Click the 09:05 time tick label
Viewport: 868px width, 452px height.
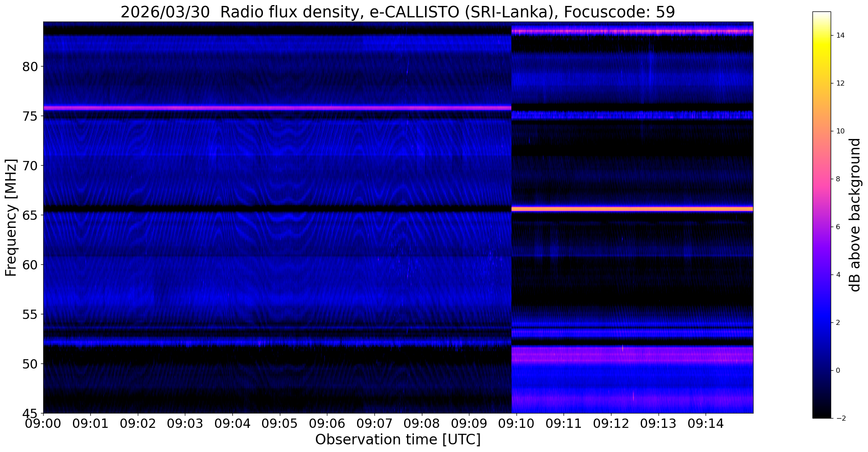click(280, 424)
